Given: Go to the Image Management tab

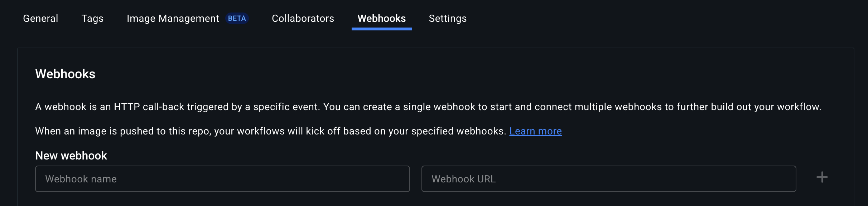Looking at the screenshot, I should coord(173,18).
